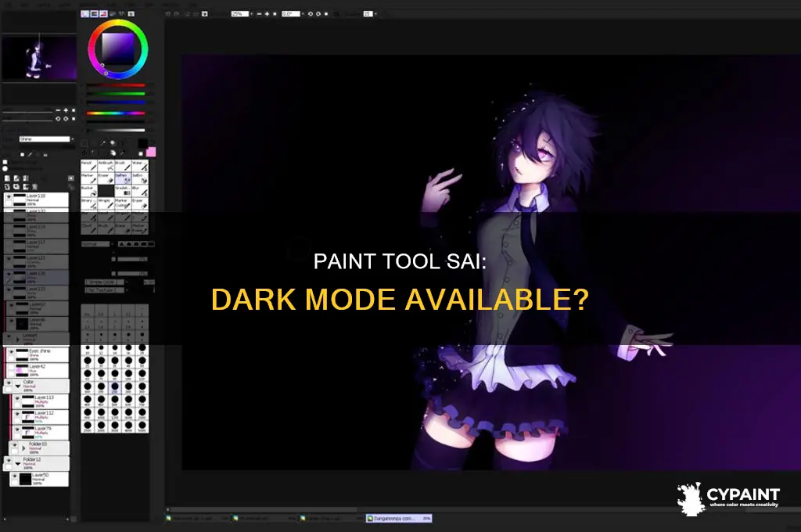
Task: Hide Layer113 using its eye icon
Action: pyautogui.click(x=17, y=399)
